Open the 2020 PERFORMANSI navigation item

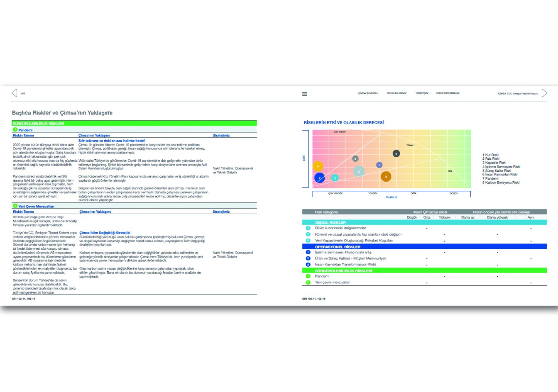pyautogui.click(x=448, y=93)
